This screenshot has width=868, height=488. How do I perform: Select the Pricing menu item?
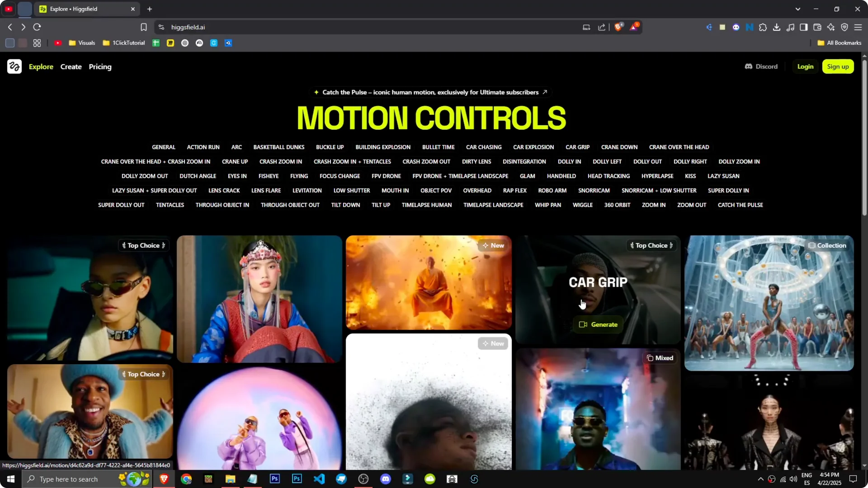point(100,66)
